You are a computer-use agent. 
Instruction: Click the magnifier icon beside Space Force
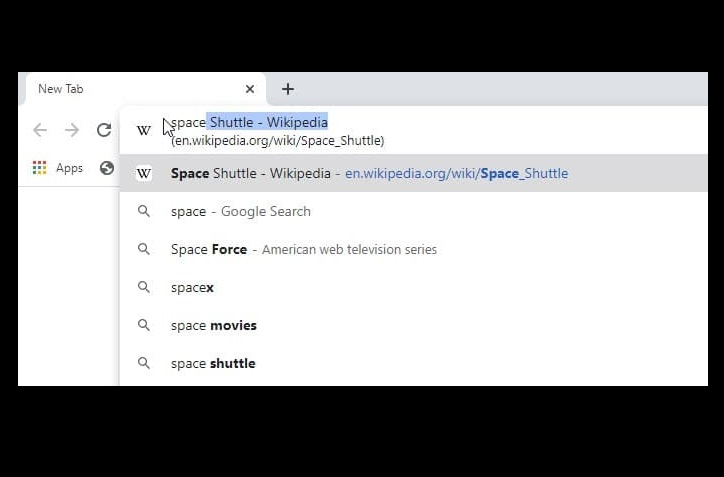(144, 249)
